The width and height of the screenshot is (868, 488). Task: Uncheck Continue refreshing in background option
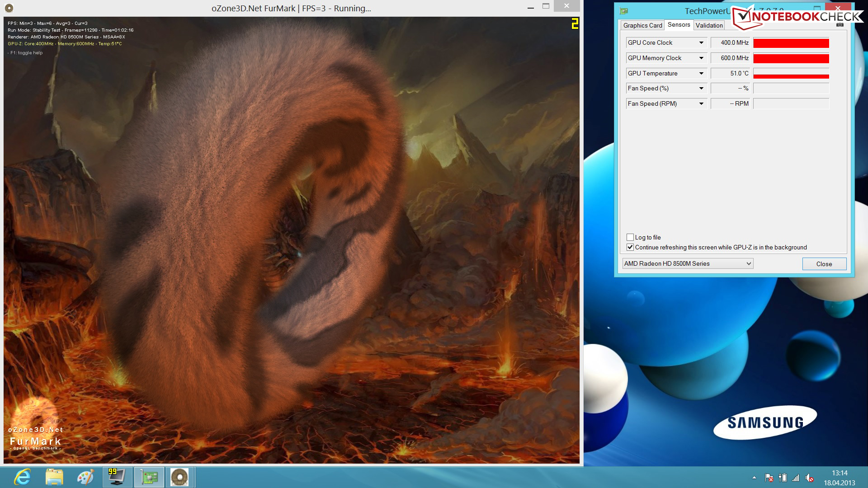630,247
